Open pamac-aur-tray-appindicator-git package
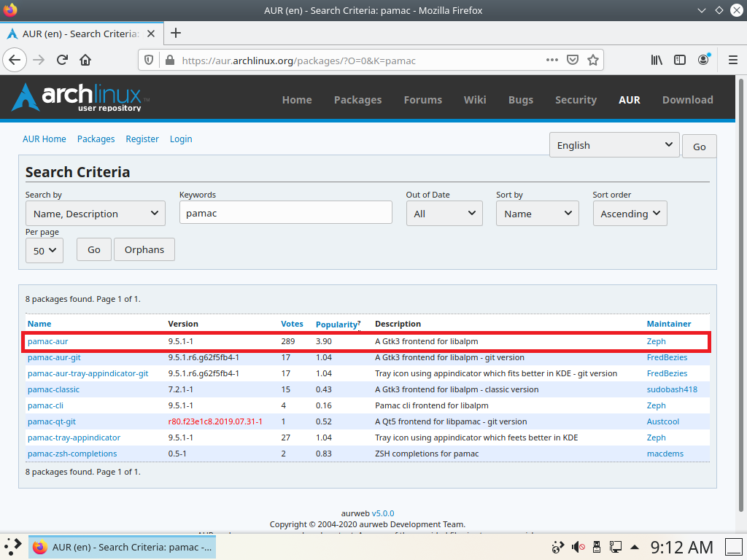The image size is (747, 560). pos(88,374)
